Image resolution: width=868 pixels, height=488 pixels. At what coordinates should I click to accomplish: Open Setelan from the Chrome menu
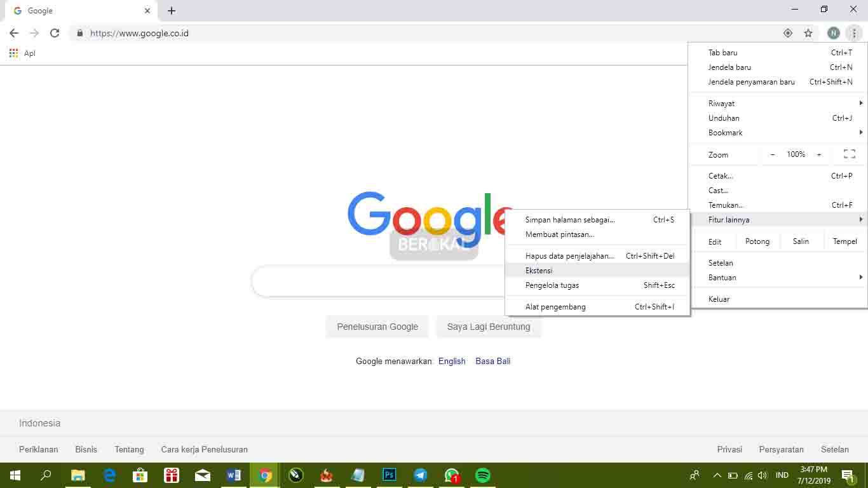coord(778,263)
